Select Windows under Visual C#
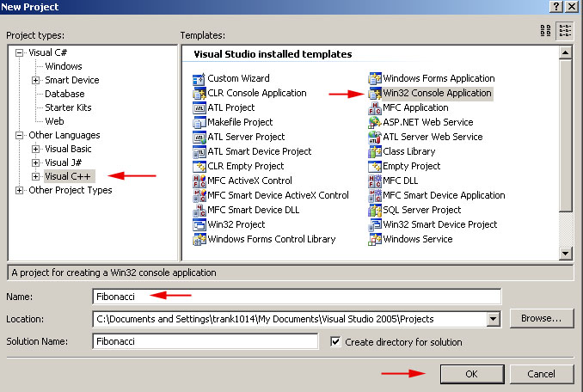Screen dimensions: 583x392 [64, 66]
